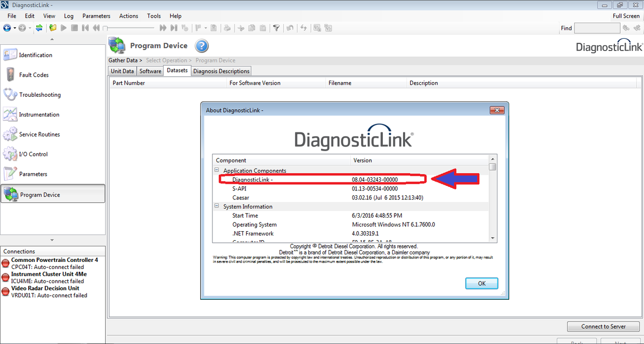Click the blue Back navigation arrow

click(x=7, y=28)
